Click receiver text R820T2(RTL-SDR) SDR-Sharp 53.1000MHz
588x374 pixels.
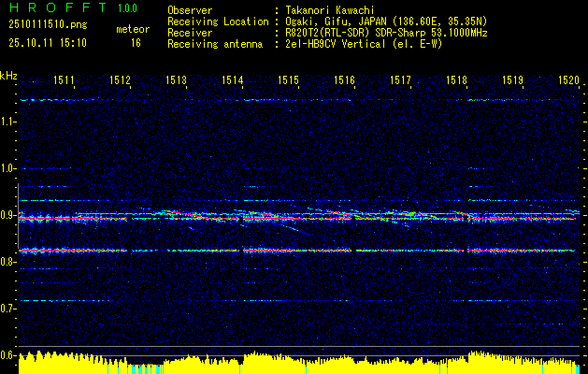pos(386,33)
